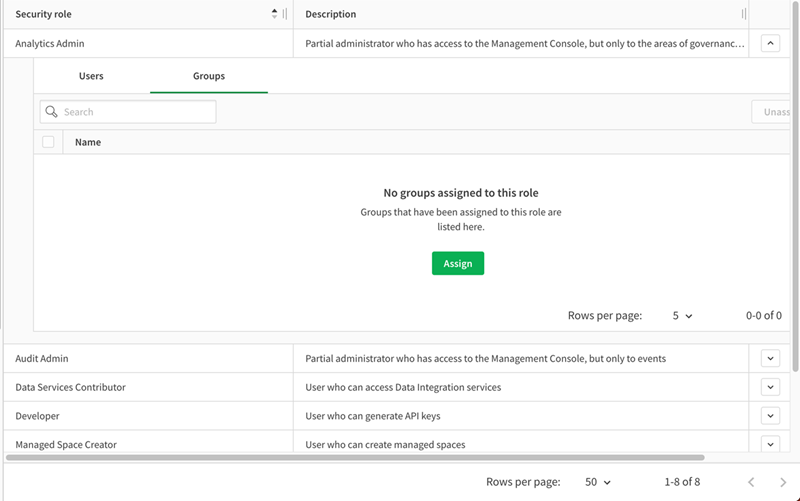Expand the Audit Admin row
This screenshot has width=800, height=501.
[x=769, y=358]
